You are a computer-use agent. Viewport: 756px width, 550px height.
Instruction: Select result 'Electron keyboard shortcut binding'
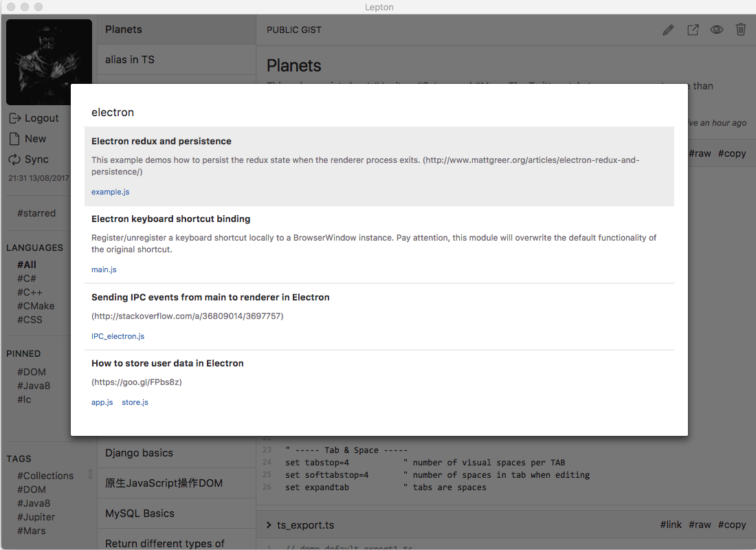(x=379, y=245)
